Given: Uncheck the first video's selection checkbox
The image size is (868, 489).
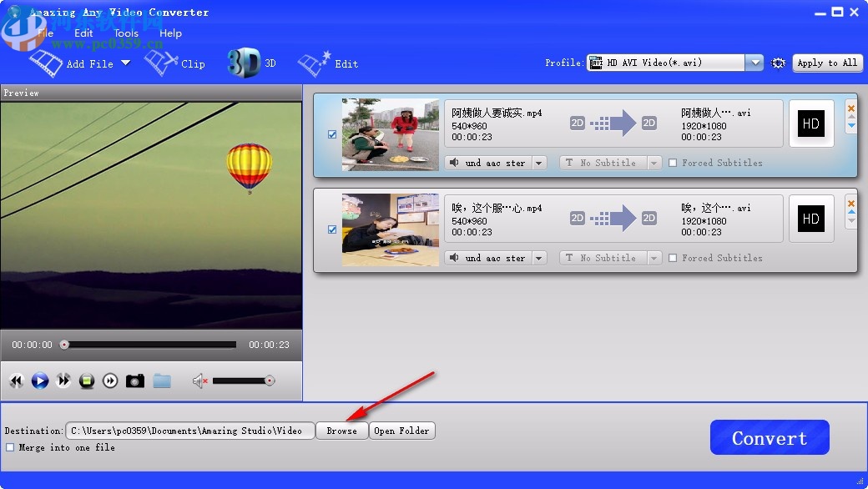Looking at the screenshot, I should [x=332, y=134].
